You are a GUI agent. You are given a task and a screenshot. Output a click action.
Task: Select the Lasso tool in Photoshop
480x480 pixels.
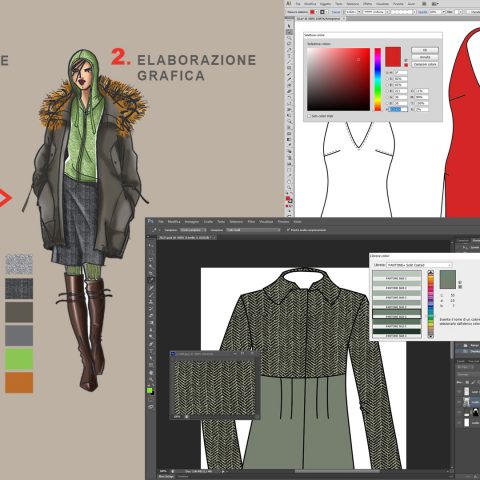151,259
